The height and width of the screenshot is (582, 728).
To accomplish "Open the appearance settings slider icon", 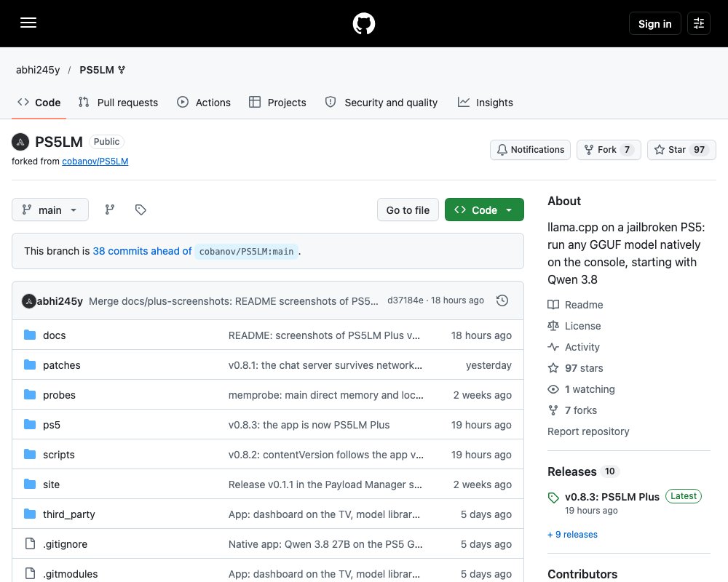I will point(698,23).
